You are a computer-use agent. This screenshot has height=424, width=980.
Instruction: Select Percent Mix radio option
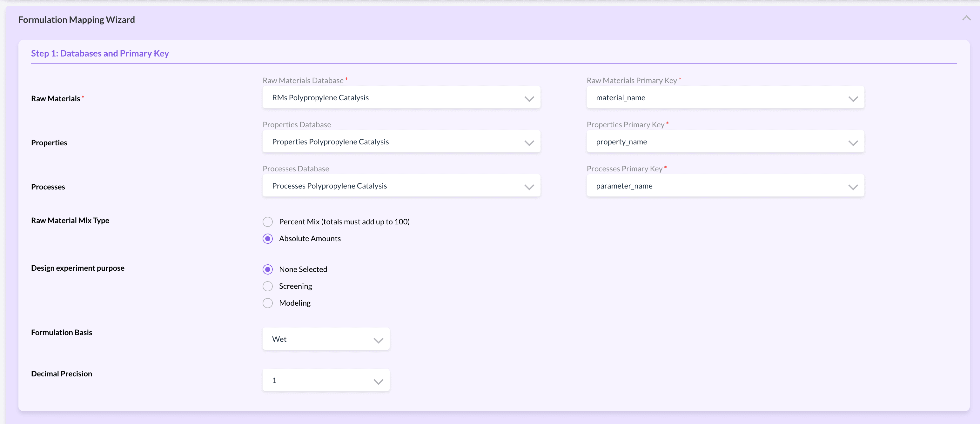[268, 222]
